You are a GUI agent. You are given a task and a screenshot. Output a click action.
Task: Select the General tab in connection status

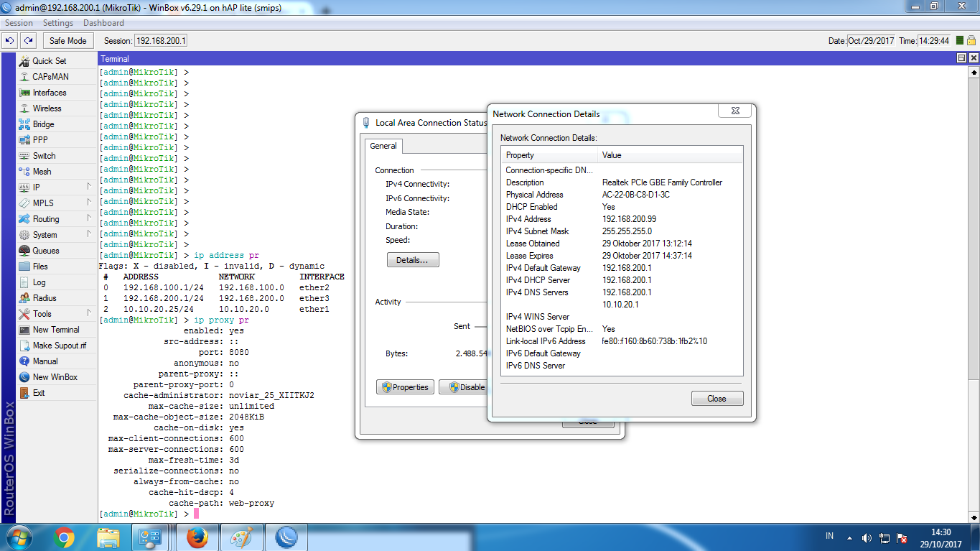[x=383, y=146]
